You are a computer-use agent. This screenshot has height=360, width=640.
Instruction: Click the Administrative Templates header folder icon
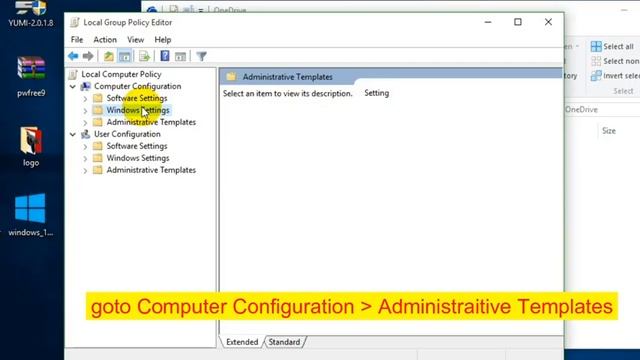point(231,76)
